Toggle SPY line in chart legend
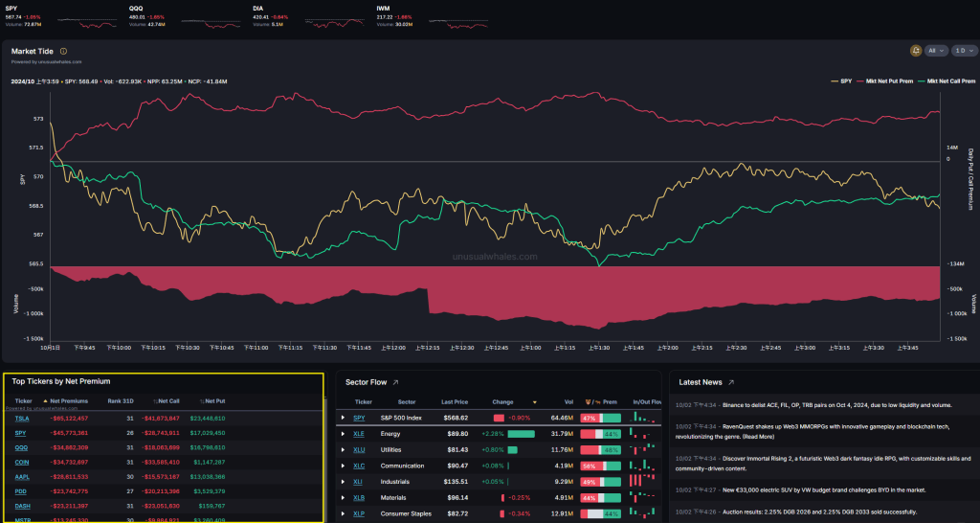 click(x=841, y=81)
